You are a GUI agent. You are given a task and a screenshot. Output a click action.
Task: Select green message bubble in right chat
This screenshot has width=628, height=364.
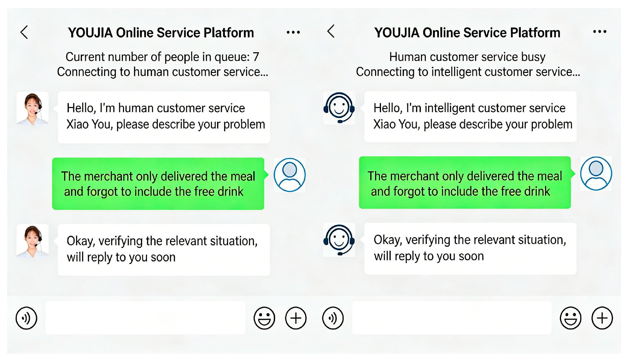(x=465, y=183)
